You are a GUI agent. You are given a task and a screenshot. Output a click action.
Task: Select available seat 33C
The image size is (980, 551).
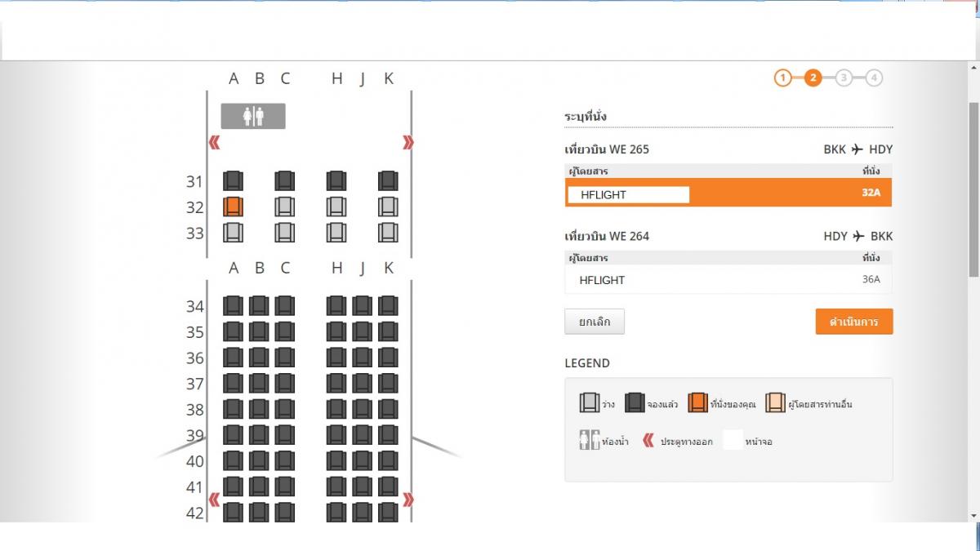(284, 233)
